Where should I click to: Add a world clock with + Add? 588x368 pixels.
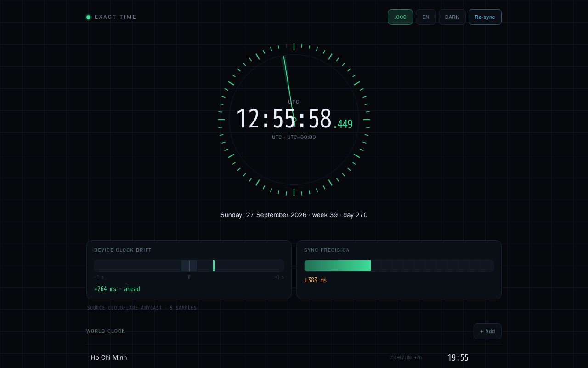point(487,331)
